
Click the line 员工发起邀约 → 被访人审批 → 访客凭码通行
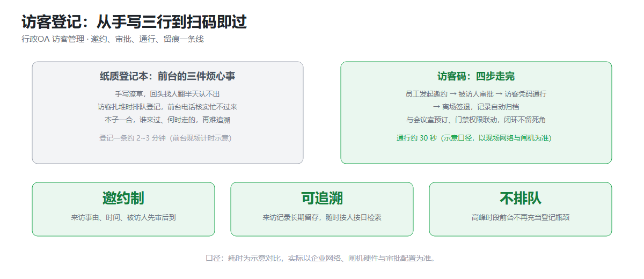tap(476, 94)
